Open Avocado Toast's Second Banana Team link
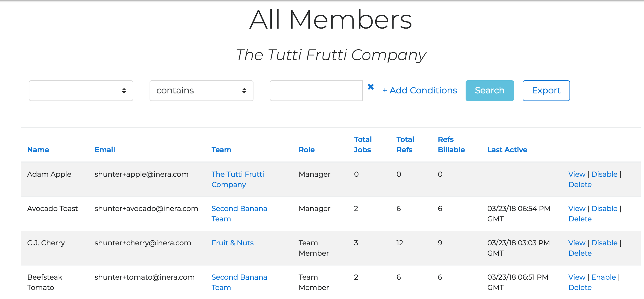Viewport: 644px width, 299px height. (x=239, y=214)
